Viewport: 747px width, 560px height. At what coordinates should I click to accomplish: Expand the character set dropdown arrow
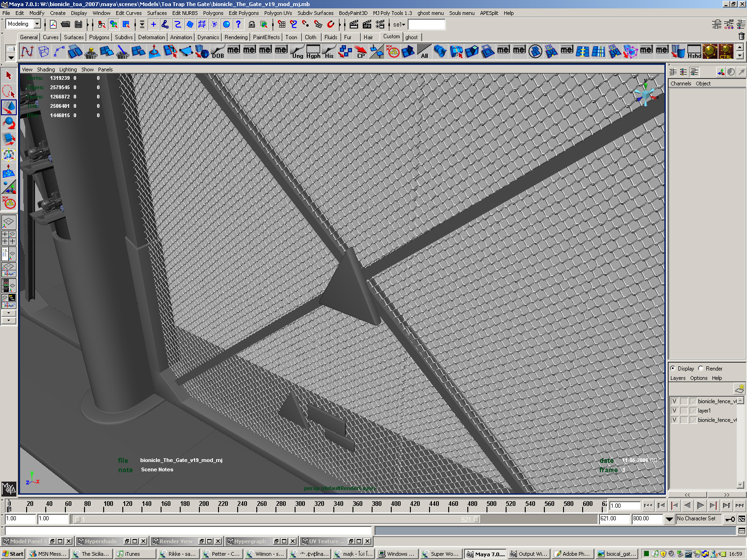669,519
